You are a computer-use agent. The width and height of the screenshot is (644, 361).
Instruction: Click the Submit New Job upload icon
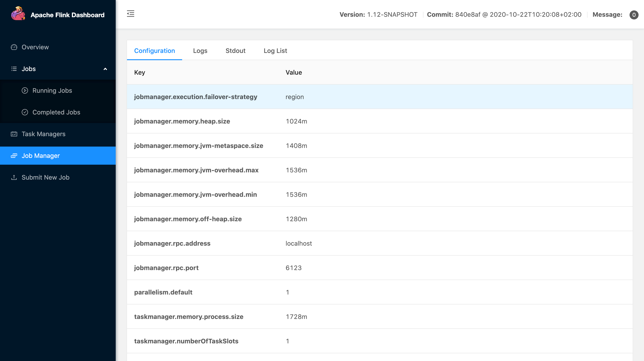[x=14, y=177]
